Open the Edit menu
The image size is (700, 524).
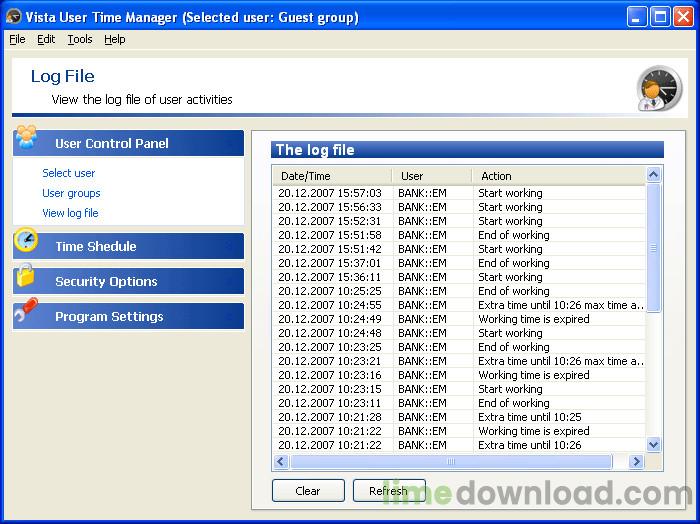click(x=46, y=39)
